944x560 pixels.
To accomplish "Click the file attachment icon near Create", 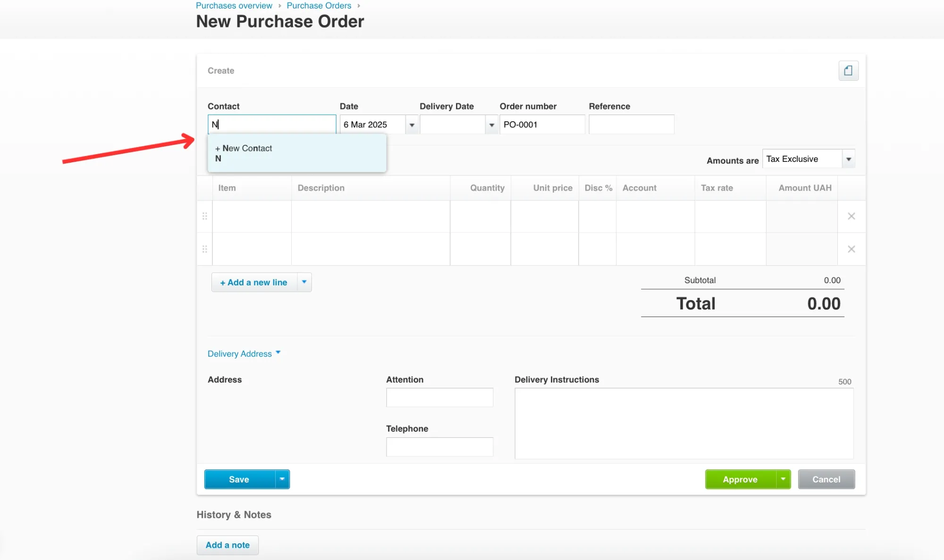I will (848, 71).
